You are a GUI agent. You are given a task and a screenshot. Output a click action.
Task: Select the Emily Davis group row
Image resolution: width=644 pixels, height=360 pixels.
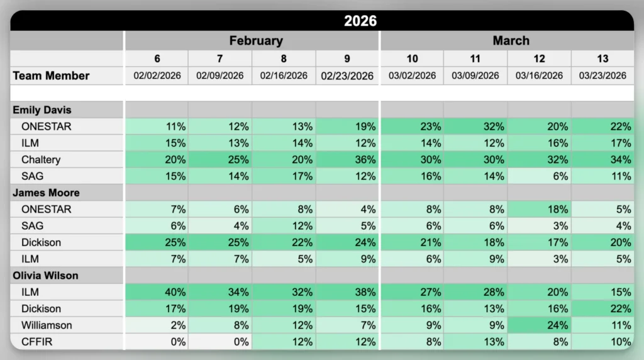pos(42,110)
